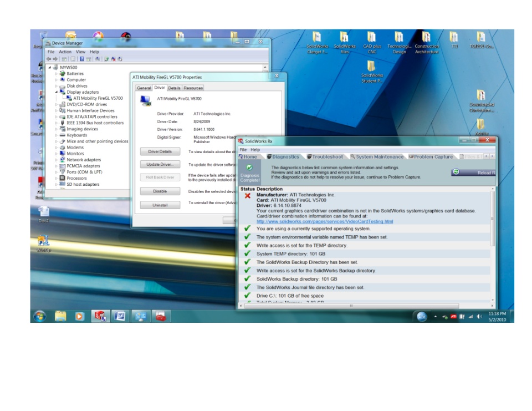Open the SolidWorks Clerget E... desktop folder
Viewport: 532px width, 411px height.
317,43
